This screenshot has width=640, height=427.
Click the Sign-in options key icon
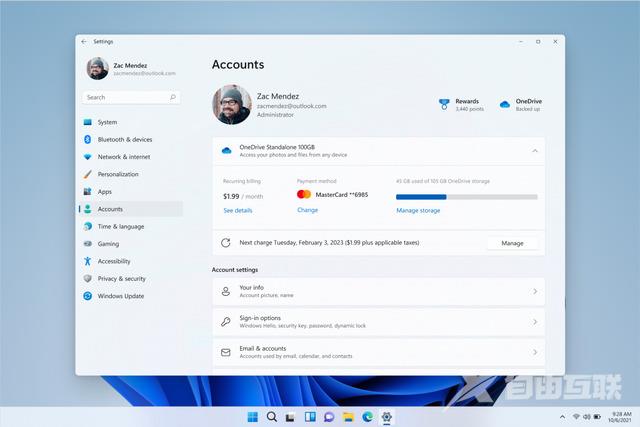[226, 322]
